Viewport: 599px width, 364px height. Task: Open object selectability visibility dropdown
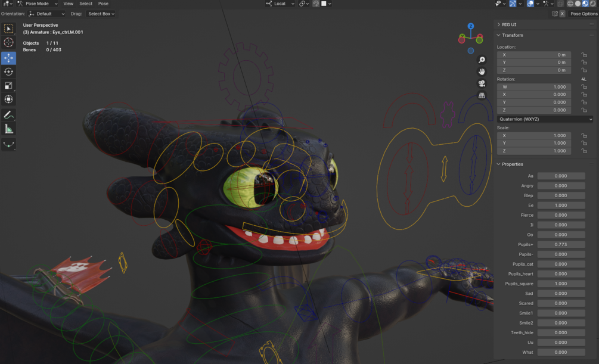click(x=500, y=4)
